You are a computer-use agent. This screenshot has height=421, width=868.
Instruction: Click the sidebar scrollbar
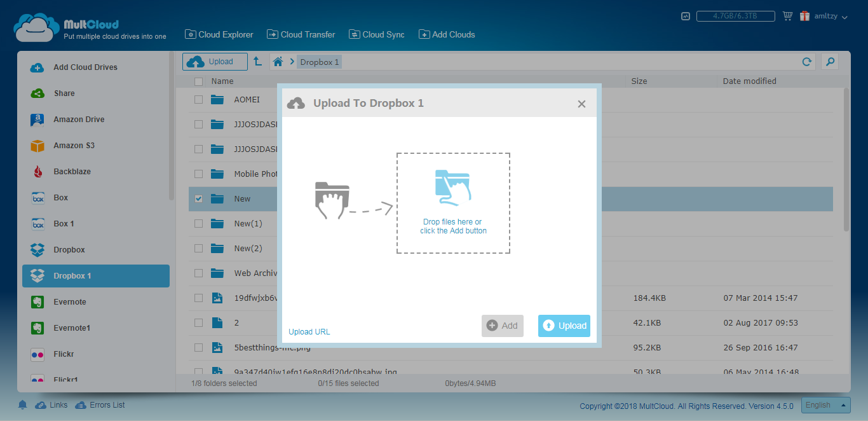(172, 127)
